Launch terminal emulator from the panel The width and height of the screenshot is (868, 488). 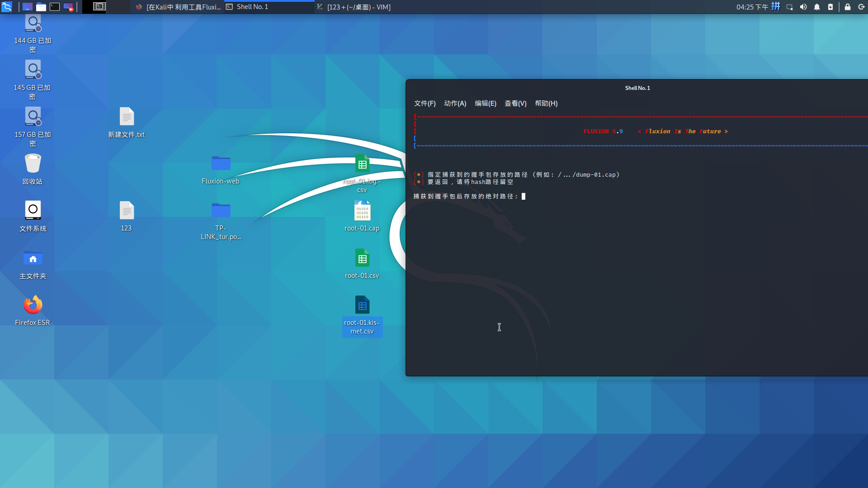[55, 7]
